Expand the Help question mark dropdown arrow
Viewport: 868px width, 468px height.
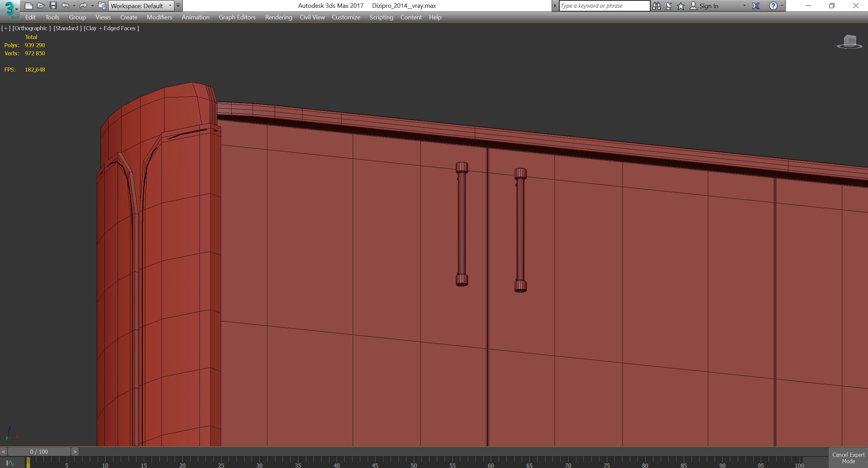click(782, 6)
